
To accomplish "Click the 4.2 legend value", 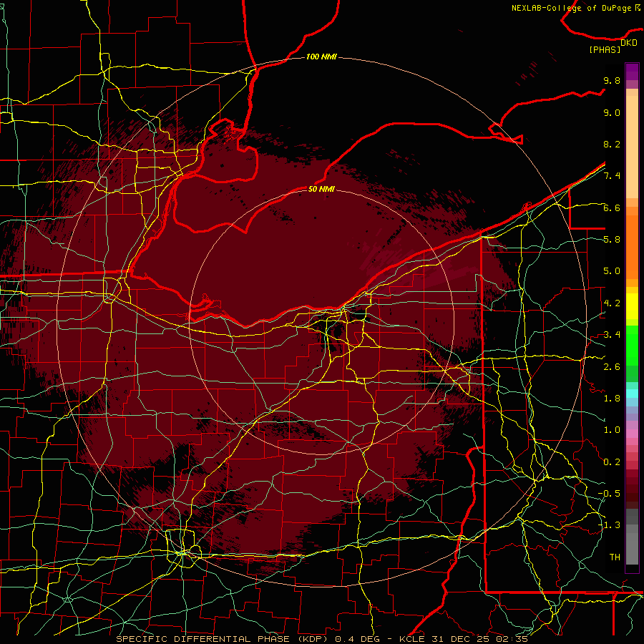I will (612, 303).
